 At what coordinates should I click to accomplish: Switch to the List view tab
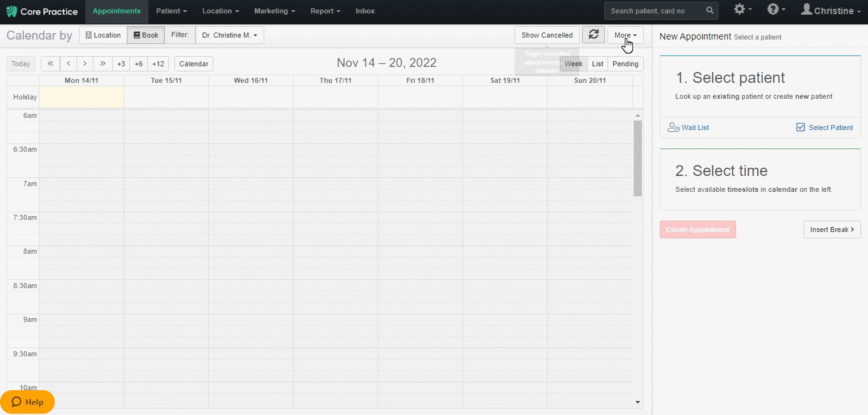point(597,64)
